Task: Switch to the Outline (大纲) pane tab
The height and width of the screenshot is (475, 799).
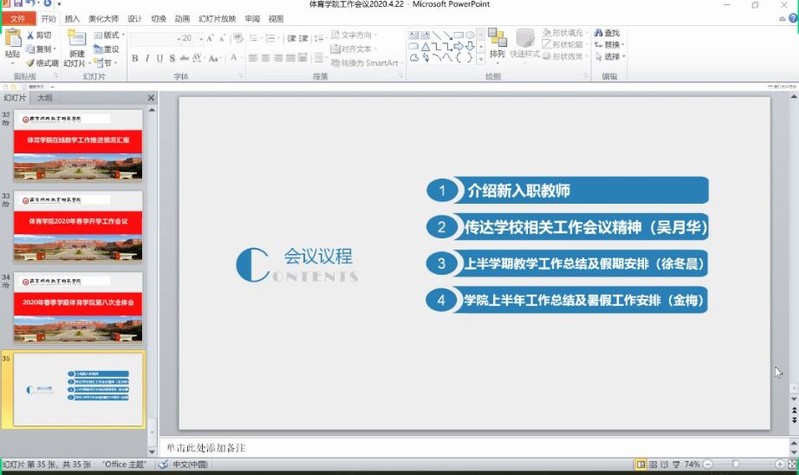Action: tap(44, 98)
